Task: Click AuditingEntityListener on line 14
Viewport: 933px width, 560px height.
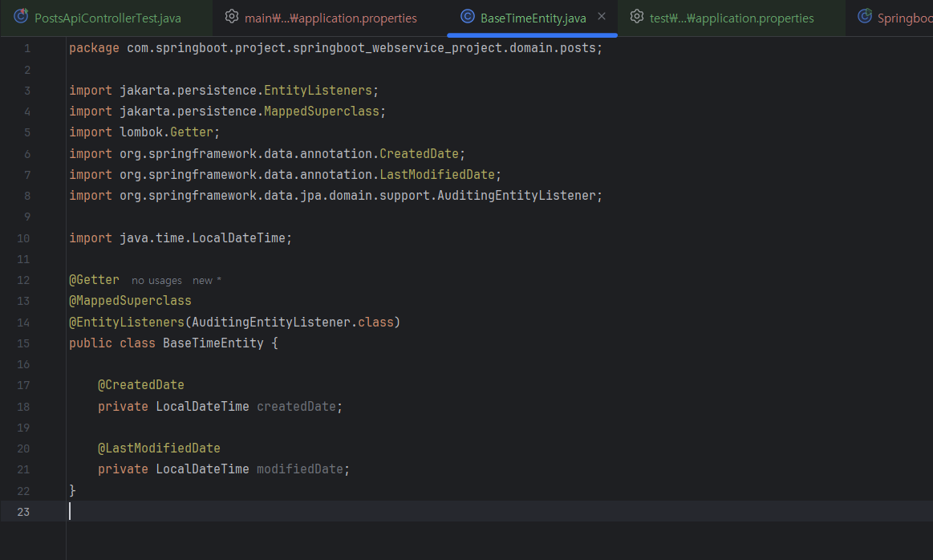Action: [270, 322]
